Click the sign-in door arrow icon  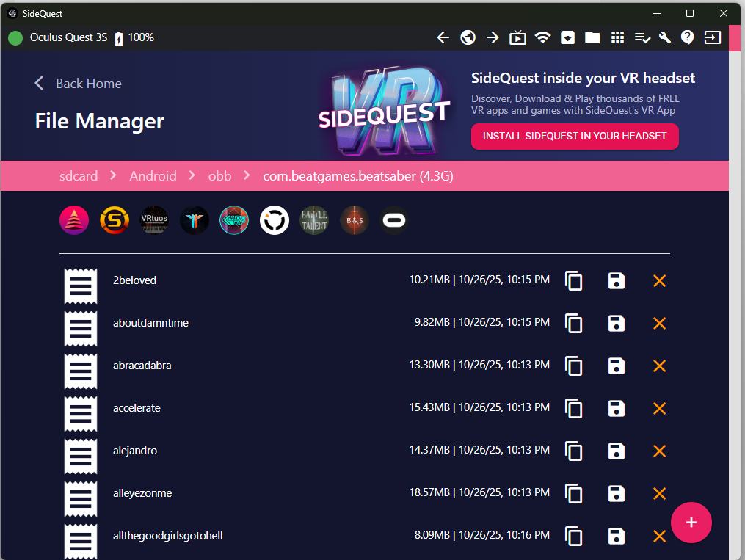(x=713, y=37)
